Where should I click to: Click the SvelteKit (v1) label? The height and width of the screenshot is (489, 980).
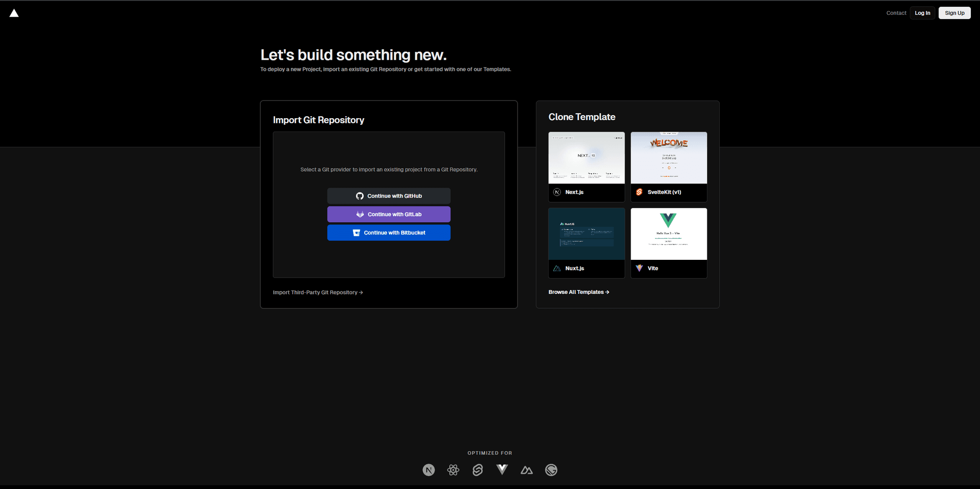[664, 192]
